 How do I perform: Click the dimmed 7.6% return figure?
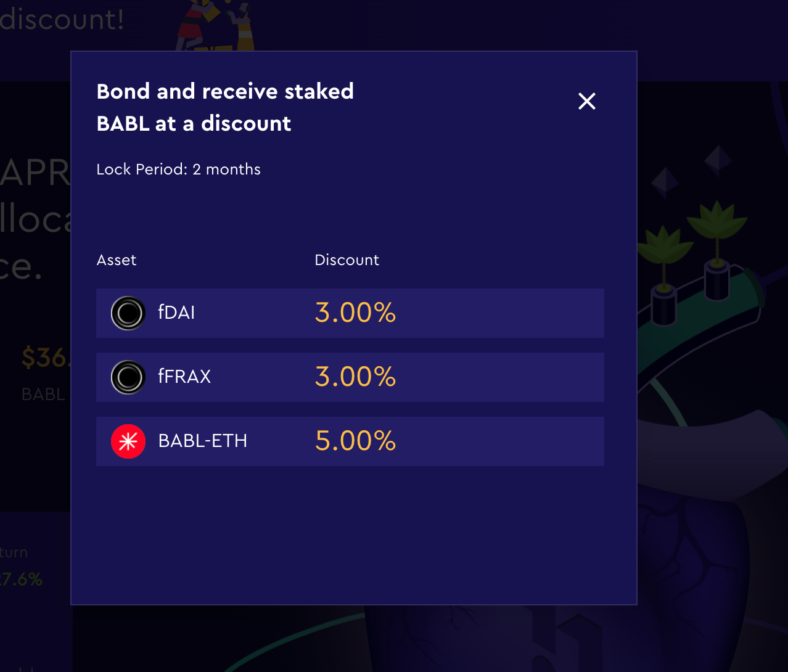22,580
